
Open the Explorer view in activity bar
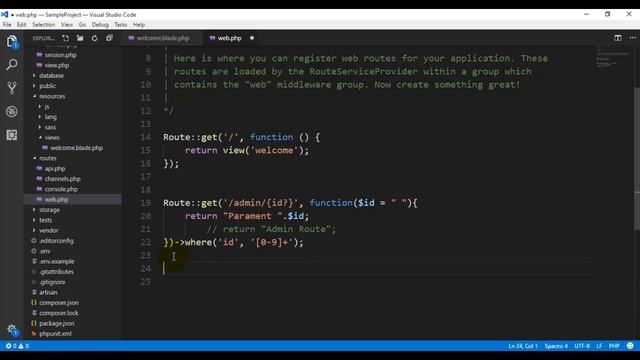(x=11, y=41)
